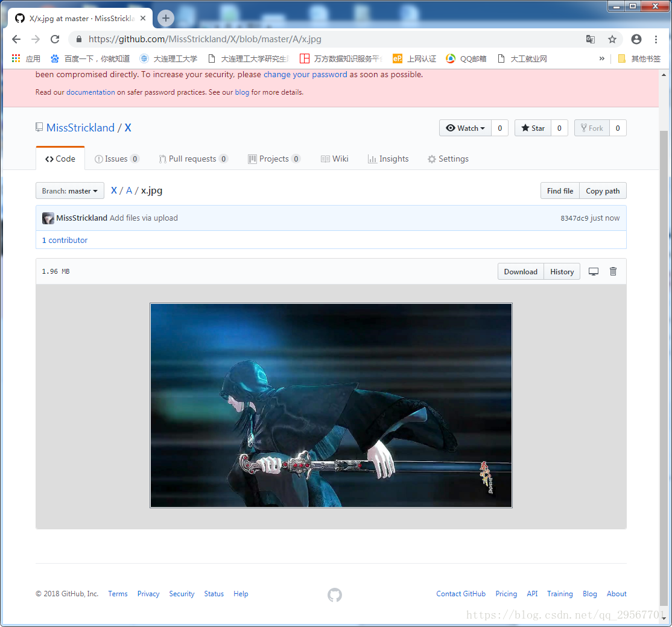The height and width of the screenshot is (627, 672).
Task: Open file in GitHub Desktop icon
Action: (594, 271)
